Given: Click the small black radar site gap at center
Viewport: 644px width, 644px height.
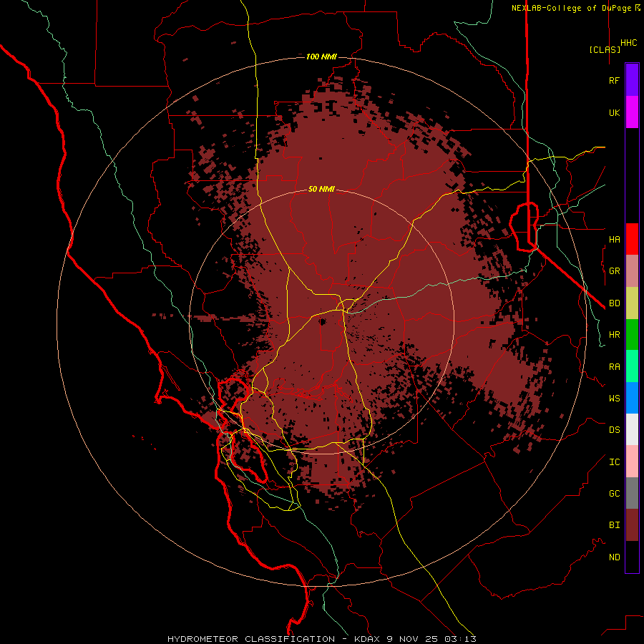Looking at the screenshot, I should coord(323,321).
